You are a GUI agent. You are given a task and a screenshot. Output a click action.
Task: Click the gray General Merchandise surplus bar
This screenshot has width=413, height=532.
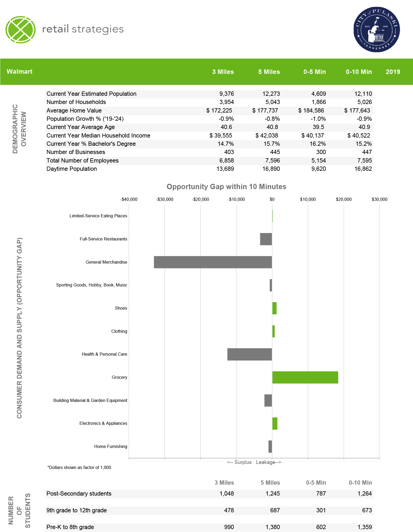(213, 262)
